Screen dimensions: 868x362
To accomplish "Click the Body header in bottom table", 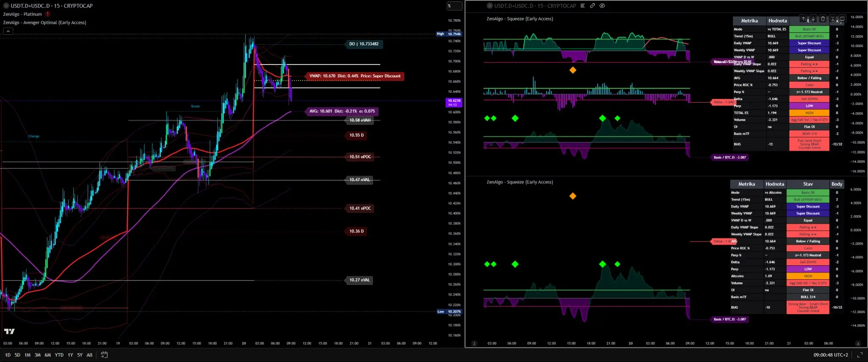I will click(x=837, y=184).
